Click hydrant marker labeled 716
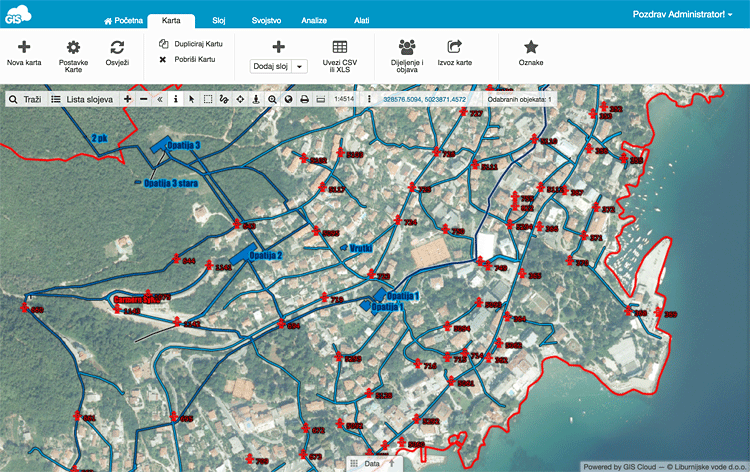The image size is (750, 472). tap(418, 363)
